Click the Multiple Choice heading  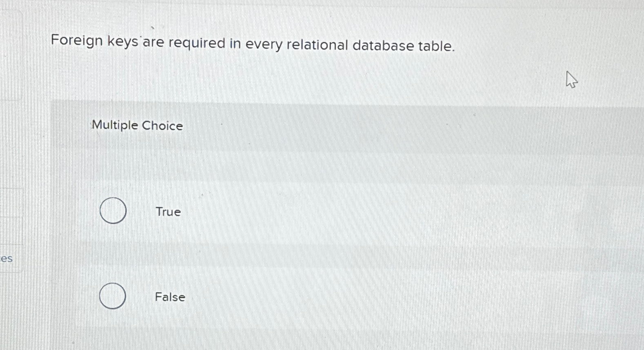click(137, 125)
